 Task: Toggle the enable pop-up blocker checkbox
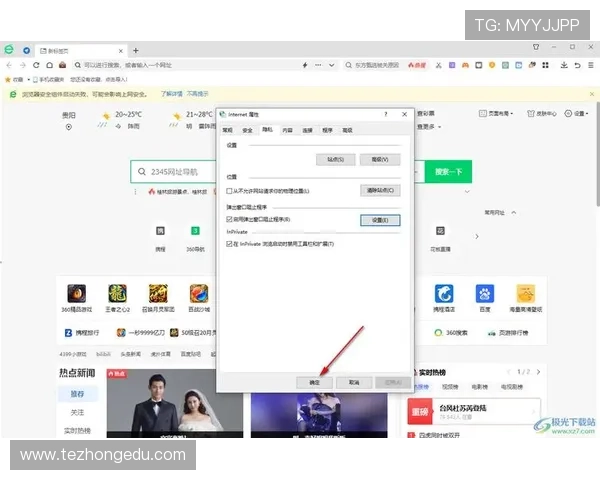click(229, 219)
